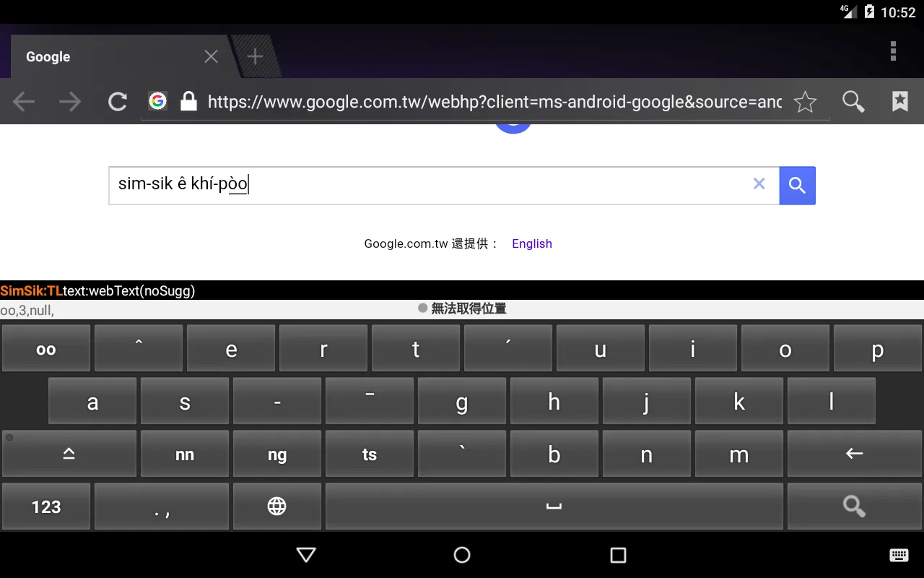Toggle the shift key on keyboard
Viewport: 924px width, 578px height.
(69, 453)
